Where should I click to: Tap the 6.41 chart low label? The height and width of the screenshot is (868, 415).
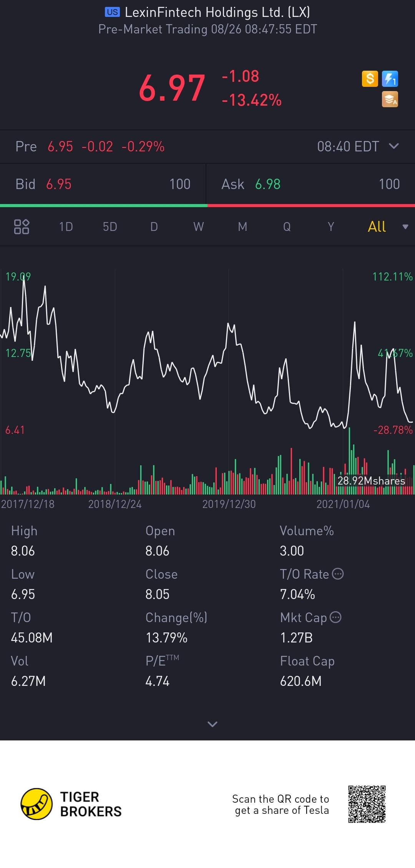click(x=15, y=430)
